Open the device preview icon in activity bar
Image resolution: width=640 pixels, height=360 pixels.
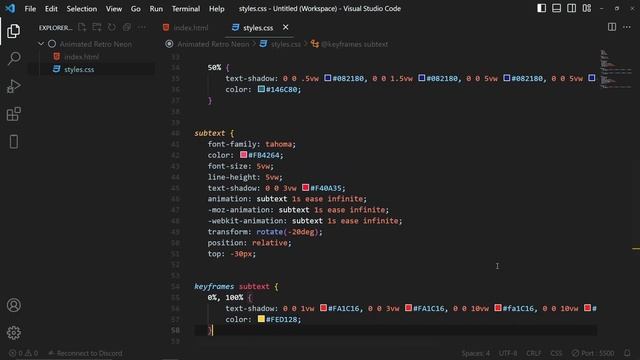click(13, 142)
